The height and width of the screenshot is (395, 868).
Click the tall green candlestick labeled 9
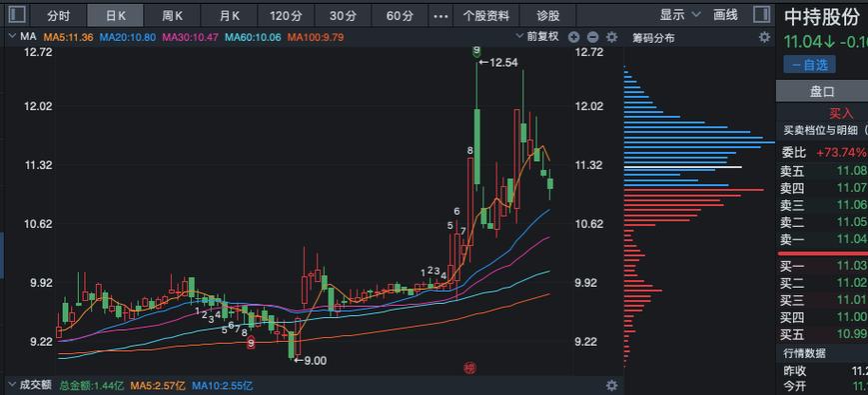[x=476, y=146]
